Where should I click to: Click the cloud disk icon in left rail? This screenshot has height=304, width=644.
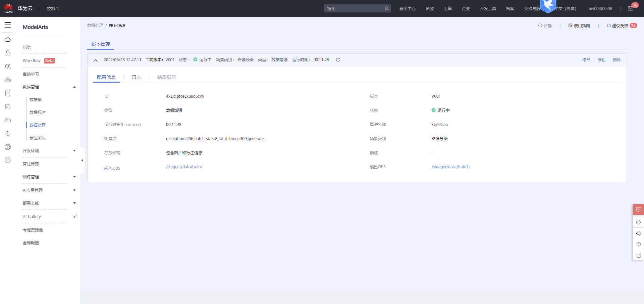click(x=8, y=80)
